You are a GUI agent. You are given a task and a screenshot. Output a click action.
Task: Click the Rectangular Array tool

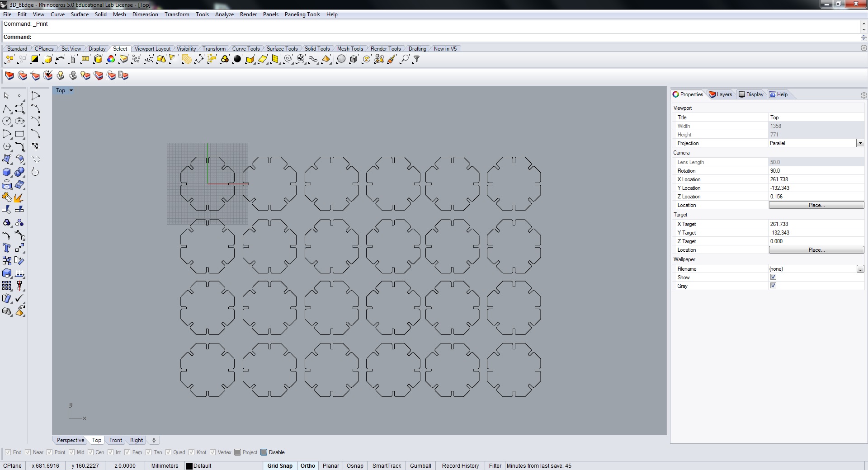coord(7,286)
